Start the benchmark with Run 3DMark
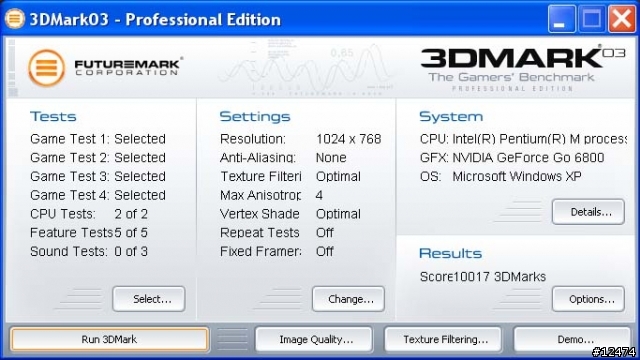This screenshot has width=640, height=360. [109, 339]
